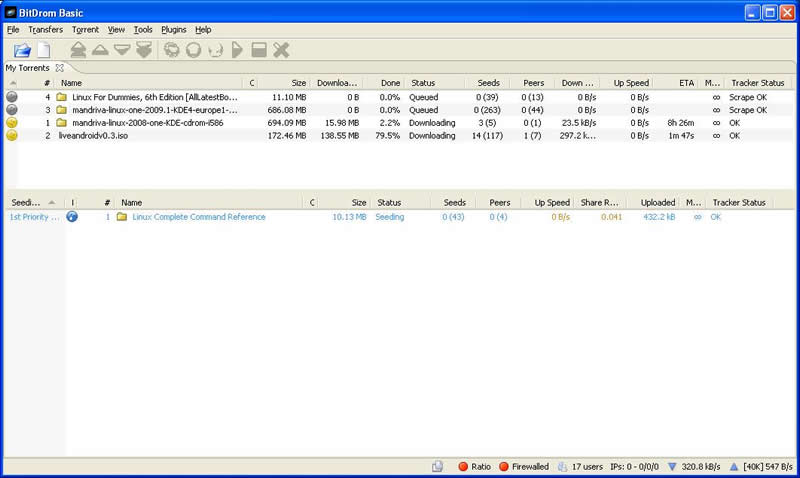
Task: Select the liveandroidv0.3.iso torrent
Action: pos(93,136)
